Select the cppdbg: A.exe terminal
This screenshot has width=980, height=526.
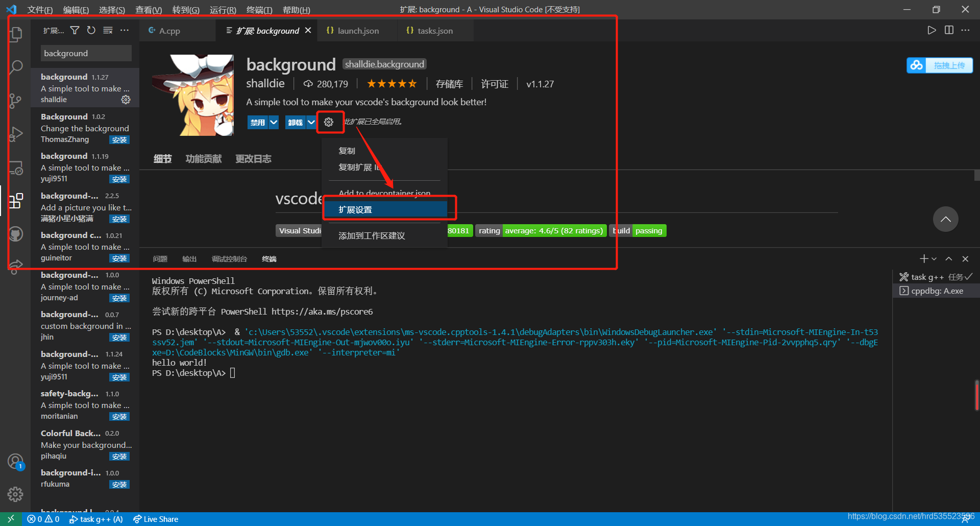pyautogui.click(x=936, y=291)
